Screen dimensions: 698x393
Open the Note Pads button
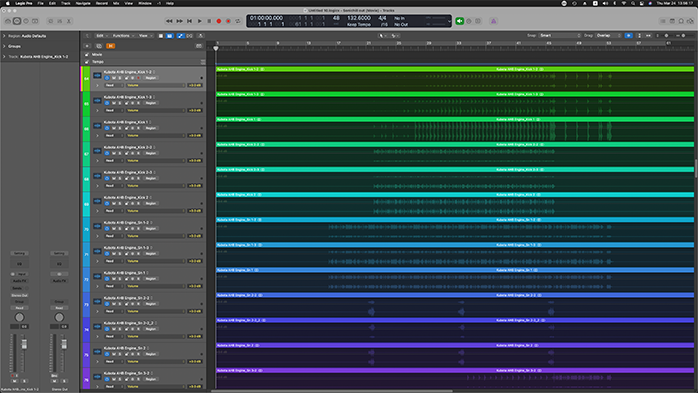672,21
